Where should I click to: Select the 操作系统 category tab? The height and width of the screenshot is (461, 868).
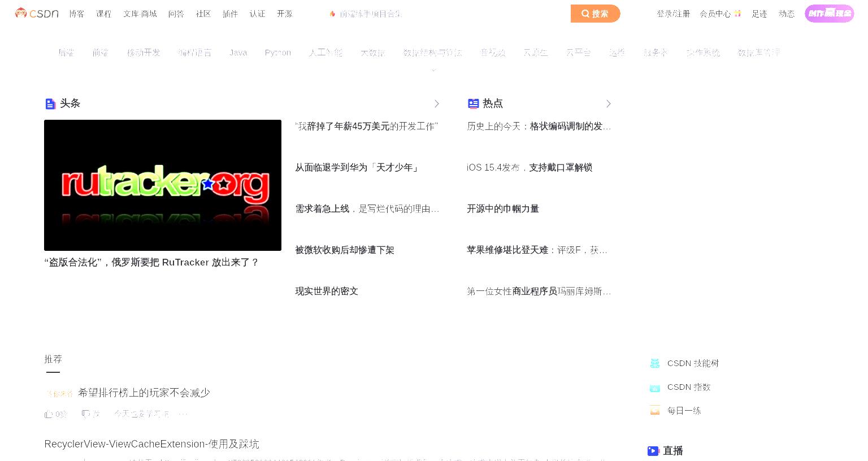point(703,53)
